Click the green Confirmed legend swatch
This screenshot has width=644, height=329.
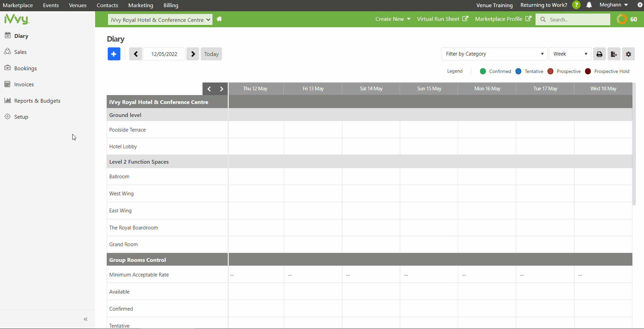(x=483, y=71)
